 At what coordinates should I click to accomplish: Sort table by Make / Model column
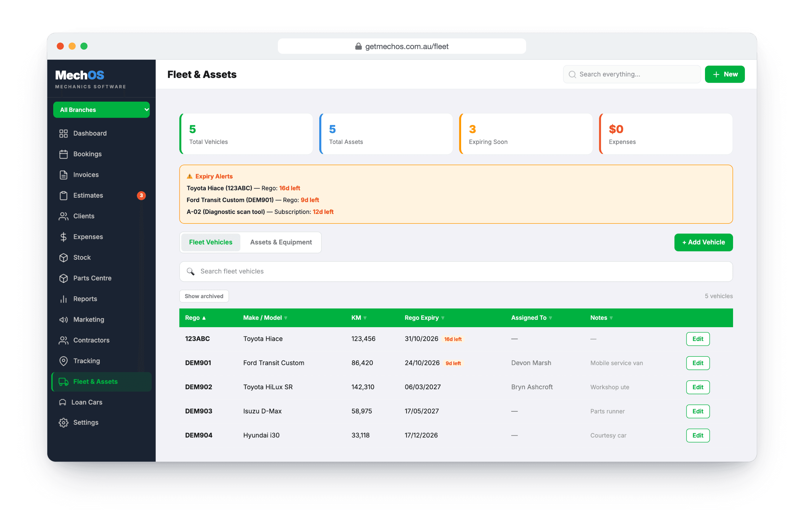click(265, 318)
